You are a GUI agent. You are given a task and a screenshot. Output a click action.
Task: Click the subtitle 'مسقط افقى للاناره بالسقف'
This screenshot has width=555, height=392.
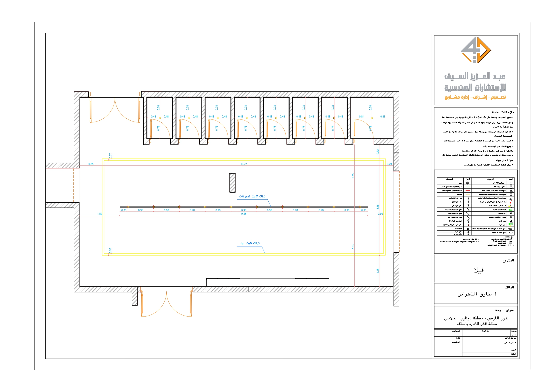pos(477,324)
